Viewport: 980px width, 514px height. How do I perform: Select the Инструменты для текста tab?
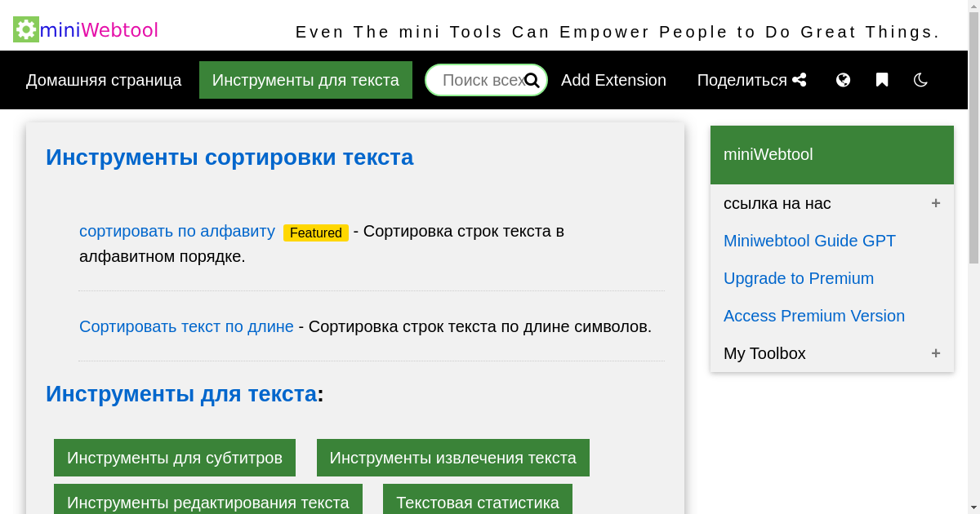click(x=305, y=80)
